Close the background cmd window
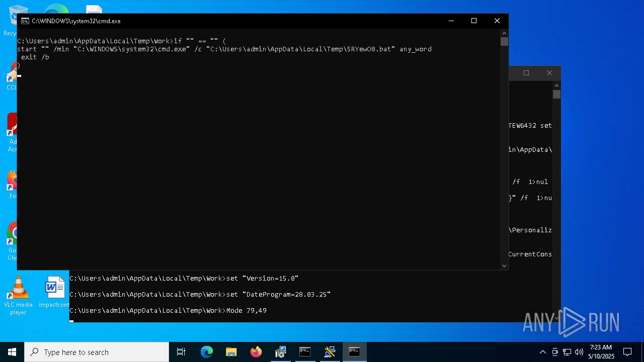Screen dimensions: 644x362 pos(549,73)
